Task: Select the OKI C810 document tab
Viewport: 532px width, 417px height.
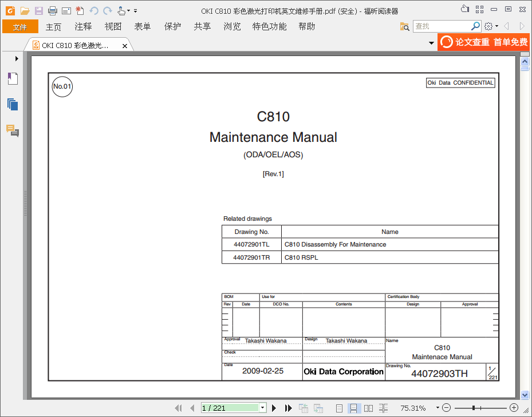Action: [x=74, y=45]
